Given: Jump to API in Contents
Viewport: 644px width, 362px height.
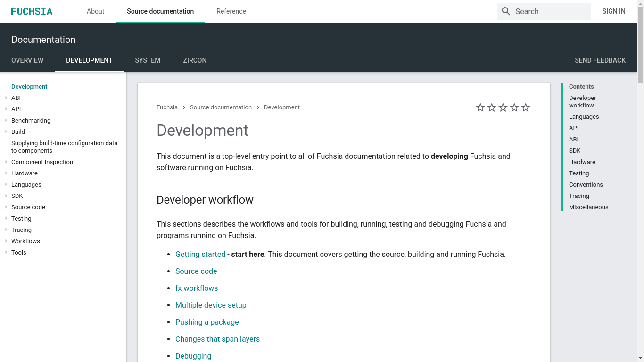Looking at the screenshot, I should click(574, 128).
